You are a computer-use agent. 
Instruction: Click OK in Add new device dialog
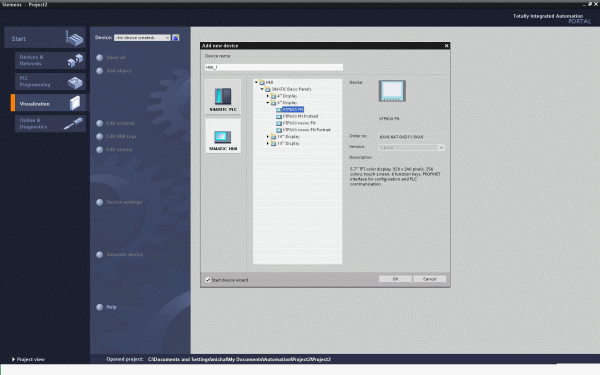[x=395, y=279]
